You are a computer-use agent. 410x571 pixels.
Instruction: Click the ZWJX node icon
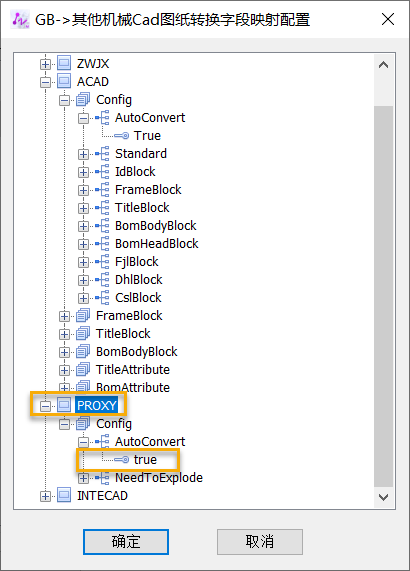(x=64, y=63)
